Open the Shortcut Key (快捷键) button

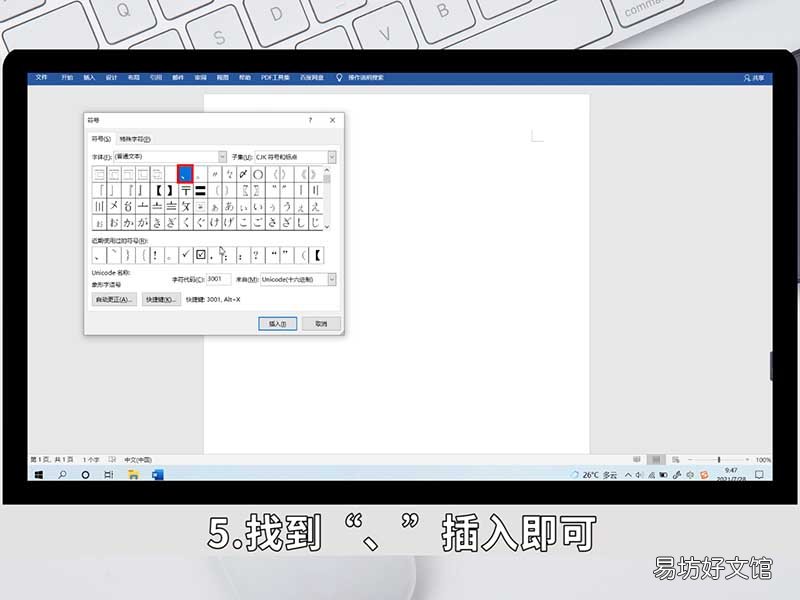pyautogui.click(x=161, y=299)
